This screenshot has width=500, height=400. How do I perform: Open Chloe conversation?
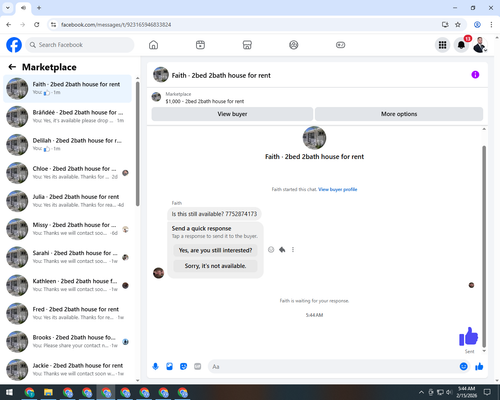click(67, 173)
